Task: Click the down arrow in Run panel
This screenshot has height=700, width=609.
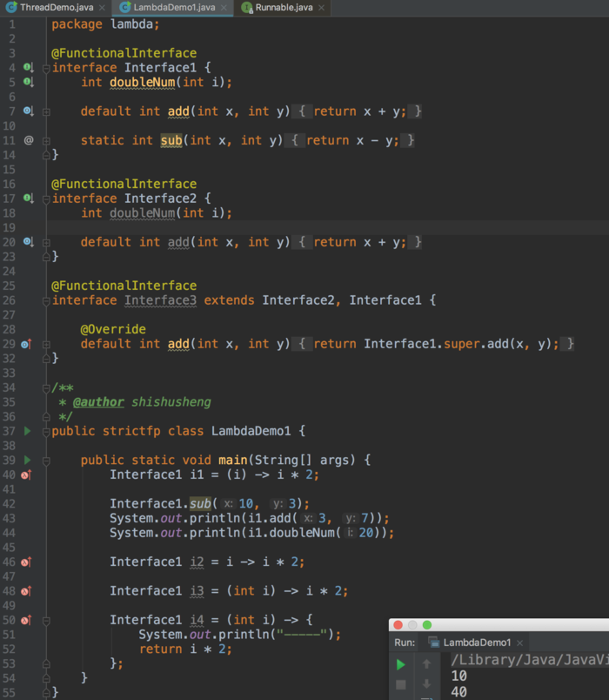Action: (426, 684)
